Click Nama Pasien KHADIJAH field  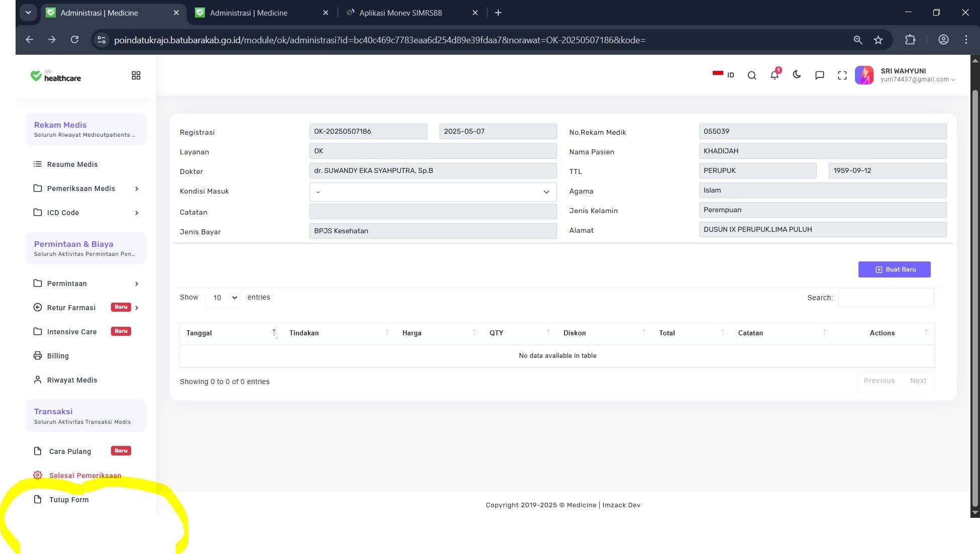(822, 151)
